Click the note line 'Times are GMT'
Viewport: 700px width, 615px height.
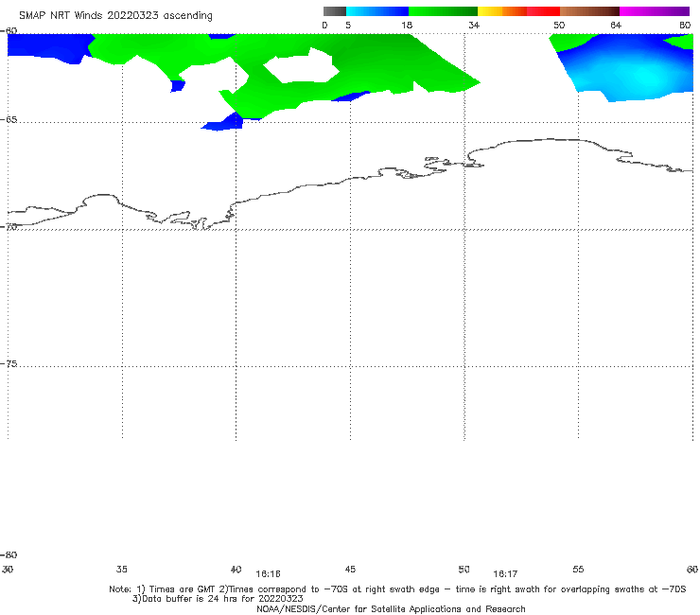[182, 589]
